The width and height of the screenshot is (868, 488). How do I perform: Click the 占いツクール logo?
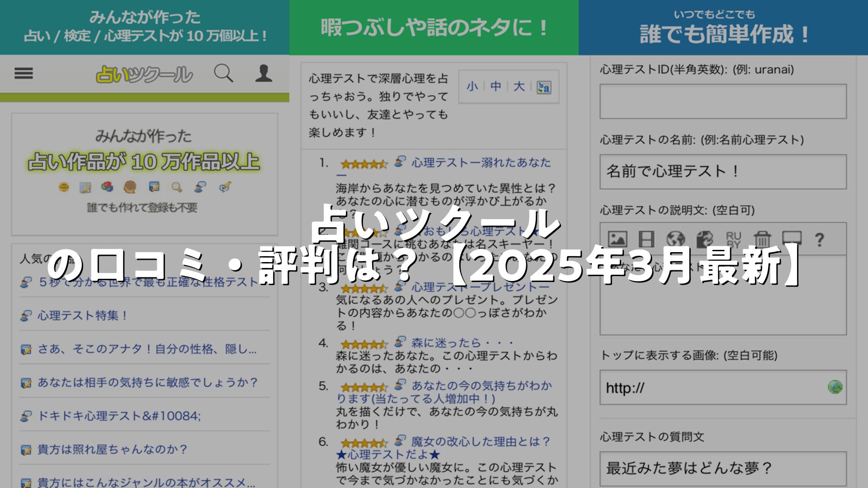coord(144,75)
